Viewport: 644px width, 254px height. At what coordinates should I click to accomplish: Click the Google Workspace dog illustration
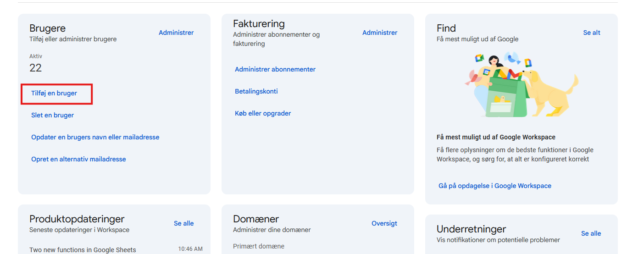click(521, 85)
